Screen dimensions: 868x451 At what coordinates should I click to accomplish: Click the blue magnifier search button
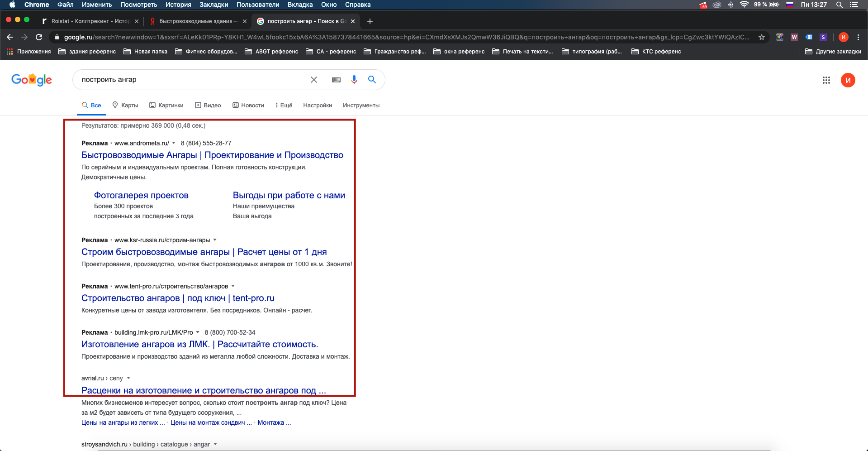(x=372, y=80)
